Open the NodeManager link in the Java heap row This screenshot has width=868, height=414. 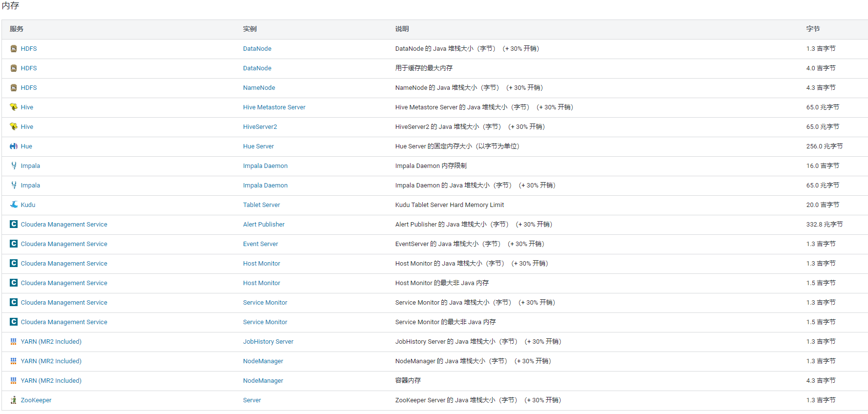tap(263, 361)
